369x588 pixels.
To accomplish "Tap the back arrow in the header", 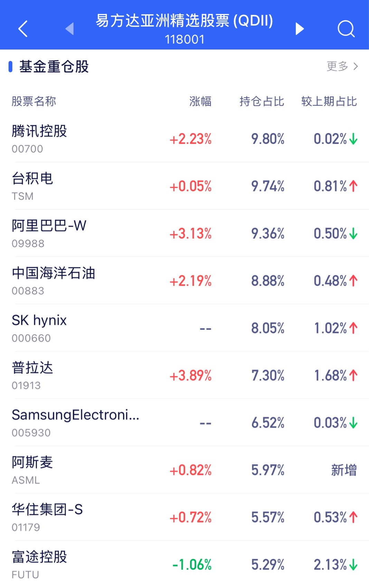I will point(23,29).
